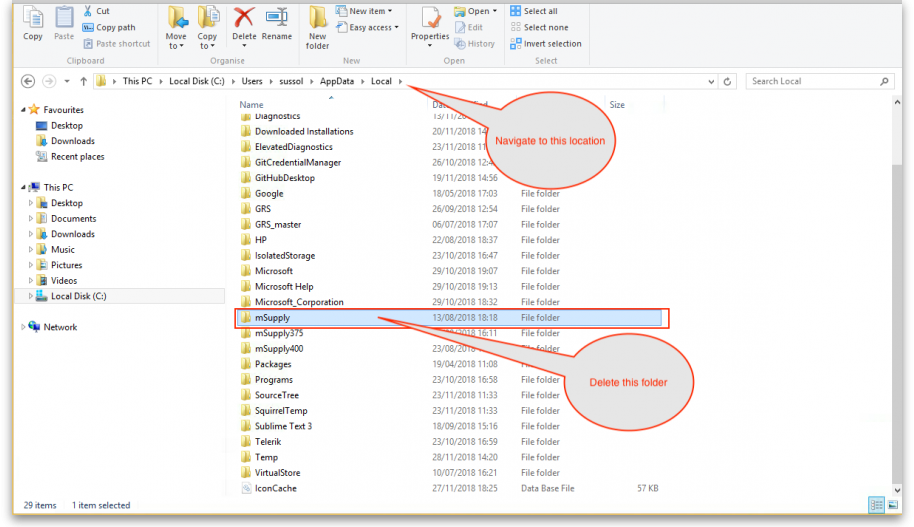Open the Properties icon in ribbon
Screen dimensions: 914x527
point(430,24)
